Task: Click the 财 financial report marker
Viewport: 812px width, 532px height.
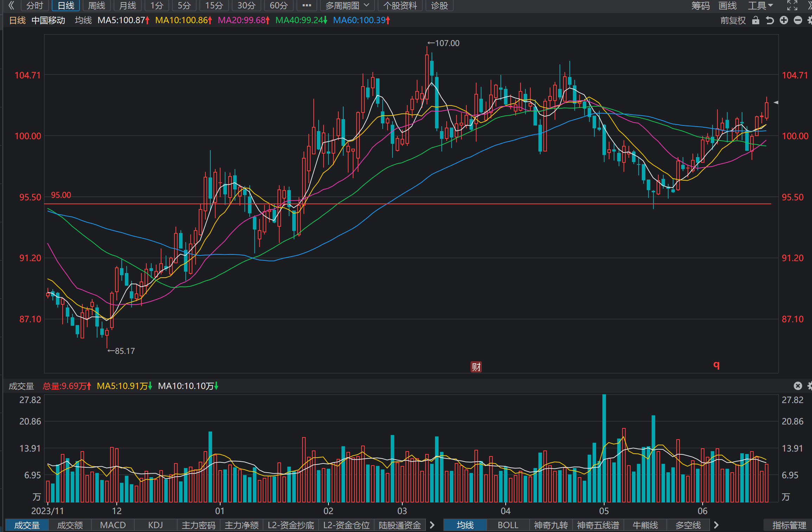Action: coord(476,367)
